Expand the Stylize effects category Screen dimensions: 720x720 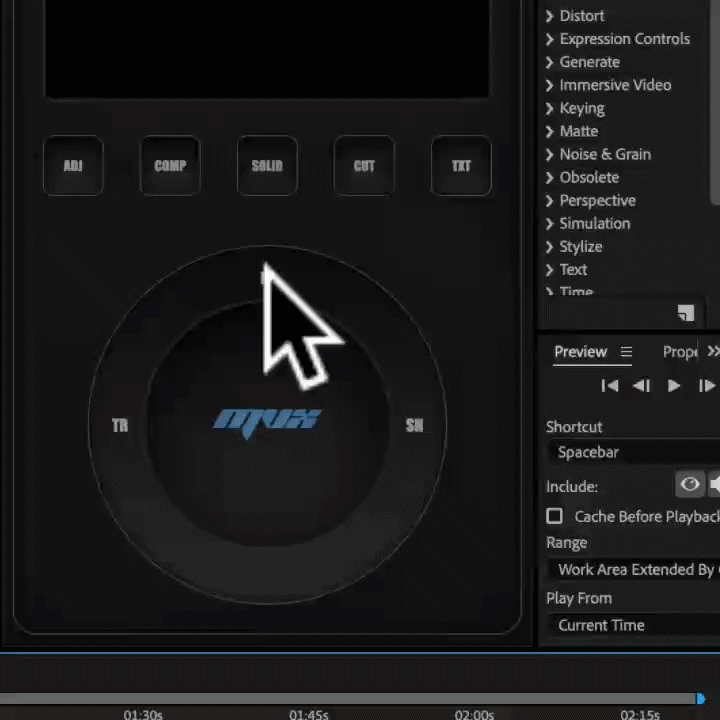click(549, 247)
